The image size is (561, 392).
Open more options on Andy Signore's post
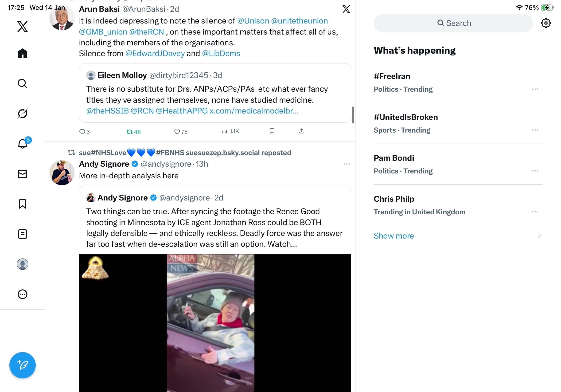click(x=347, y=164)
